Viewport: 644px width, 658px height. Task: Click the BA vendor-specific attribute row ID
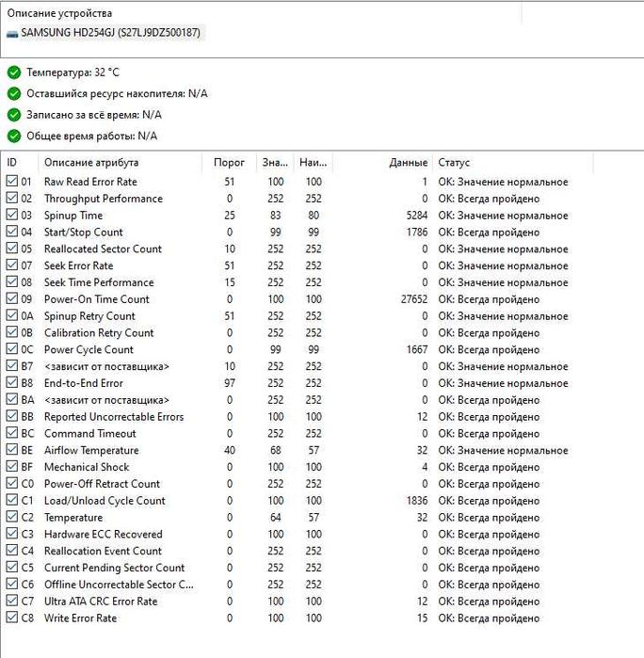click(x=27, y=400)
